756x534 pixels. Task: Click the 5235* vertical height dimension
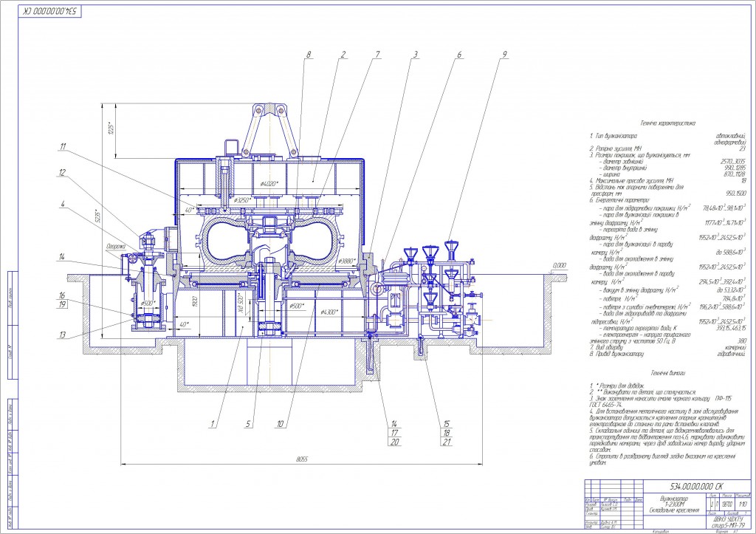pyautogui.click(x=97, y=217)
